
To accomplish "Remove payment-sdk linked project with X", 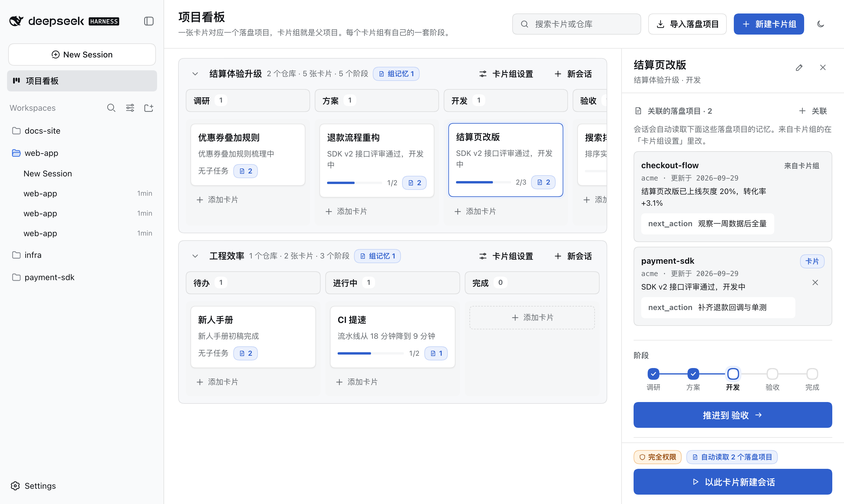I will (815, 282).
